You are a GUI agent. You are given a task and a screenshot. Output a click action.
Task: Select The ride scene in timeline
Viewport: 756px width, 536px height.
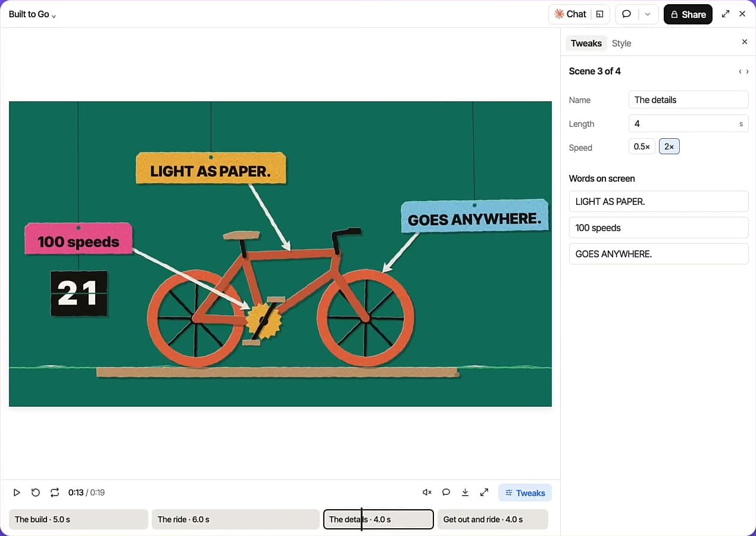click(x=235, y=519)
